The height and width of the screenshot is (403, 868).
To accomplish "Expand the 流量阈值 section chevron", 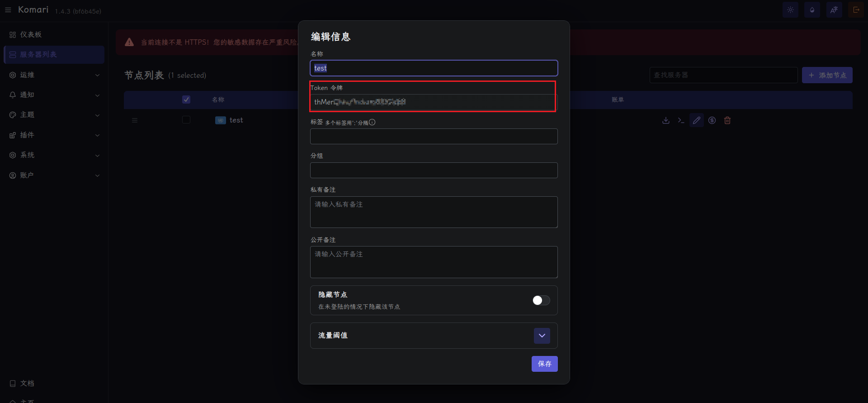I will pos(542,336).
